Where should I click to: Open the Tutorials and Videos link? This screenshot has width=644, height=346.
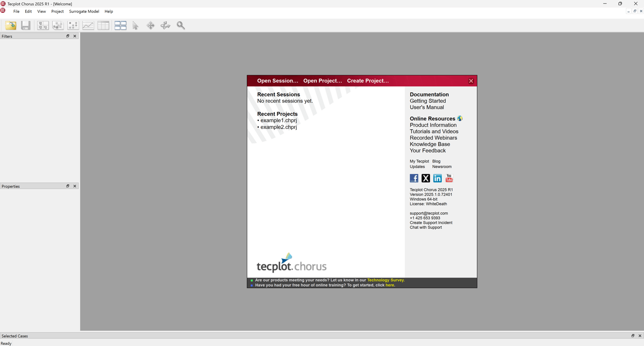[434, 132]
